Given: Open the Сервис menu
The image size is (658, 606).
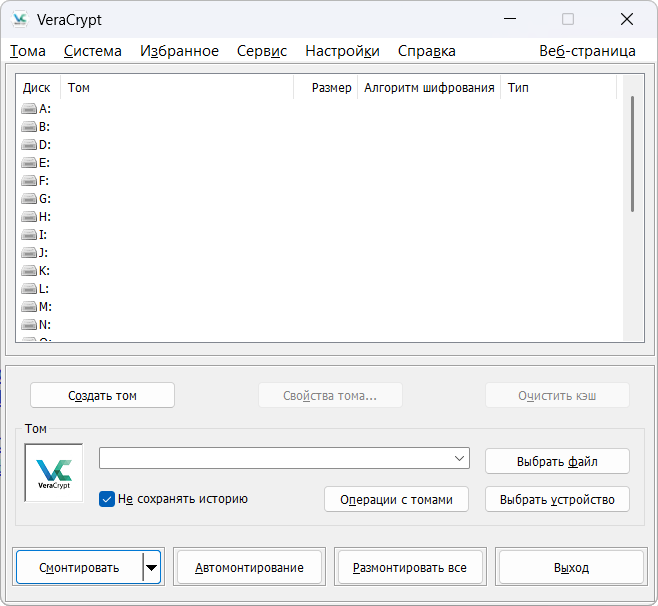Looking at the screenshot, I should [261, 51].
